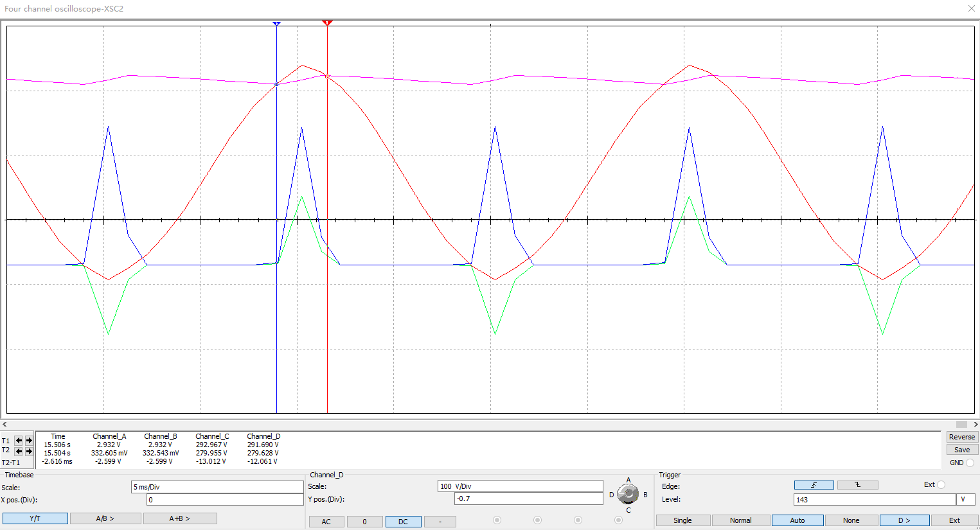
Task: Move cursor T1 right with arrow
Action: [x=29, y=441]
